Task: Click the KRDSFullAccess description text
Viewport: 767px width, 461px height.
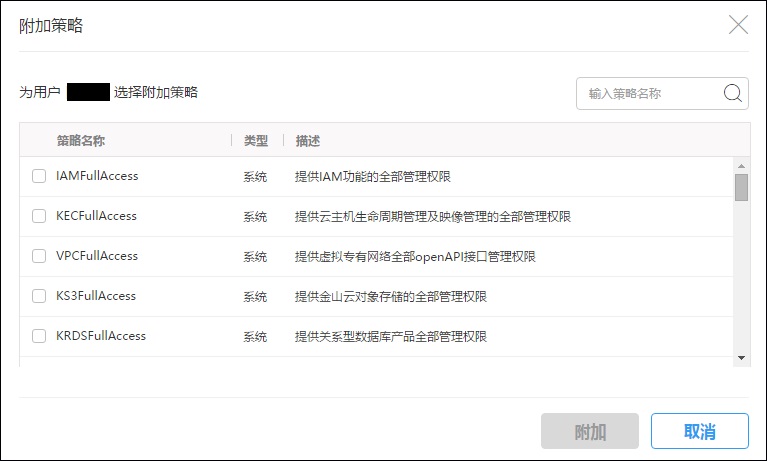Action: [x=390, y=337]
